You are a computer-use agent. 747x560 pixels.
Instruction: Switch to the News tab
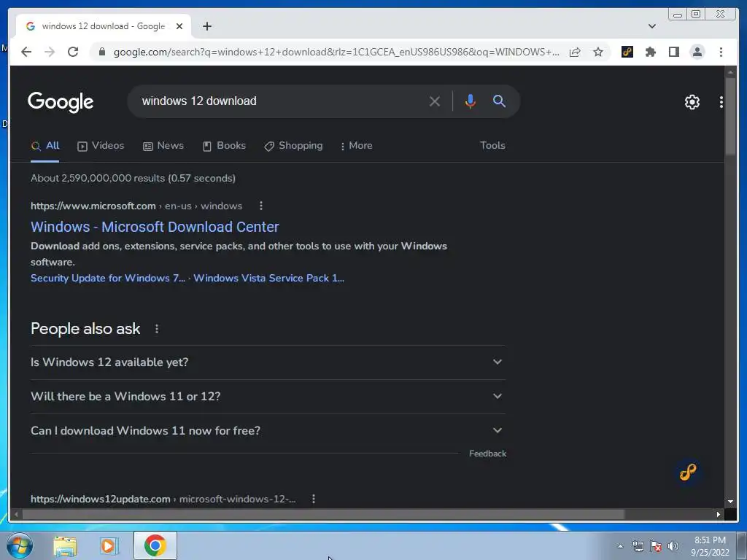point(163,146)
